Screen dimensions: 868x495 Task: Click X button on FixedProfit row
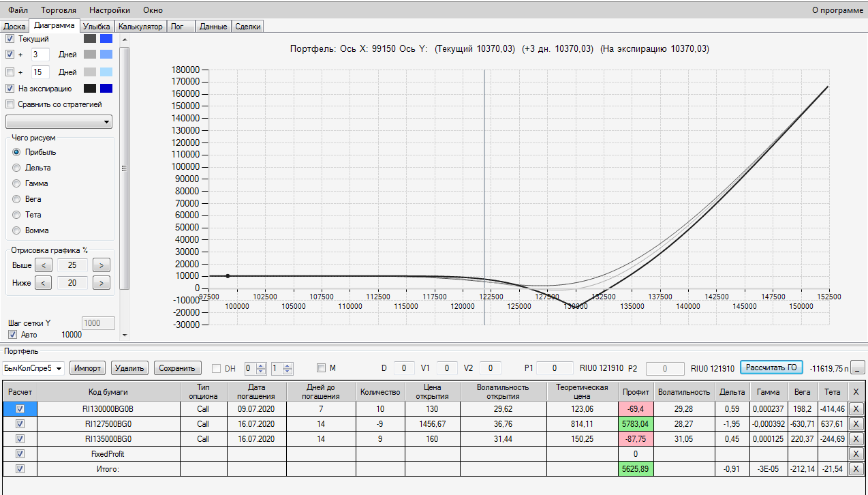(x=856, y=453)
